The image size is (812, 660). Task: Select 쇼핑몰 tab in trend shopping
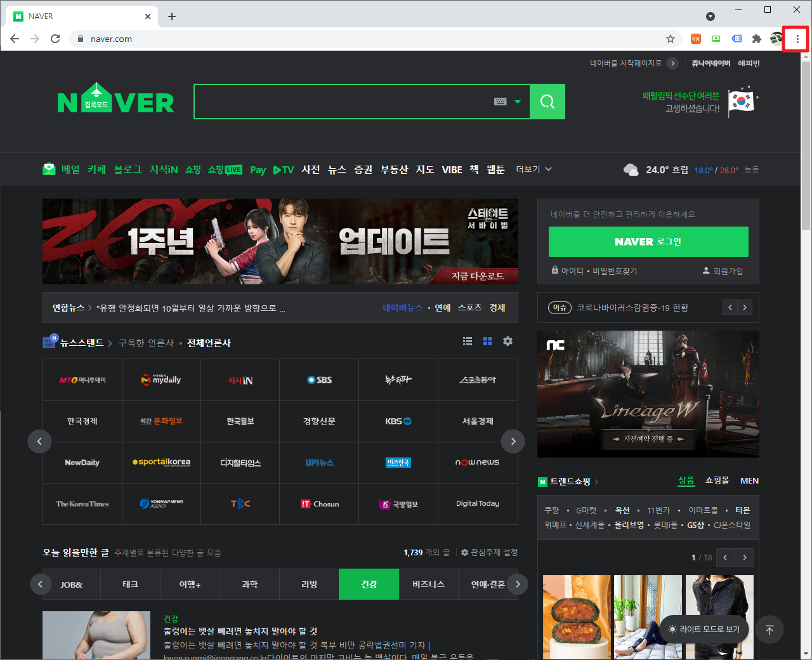click(717, 480)
